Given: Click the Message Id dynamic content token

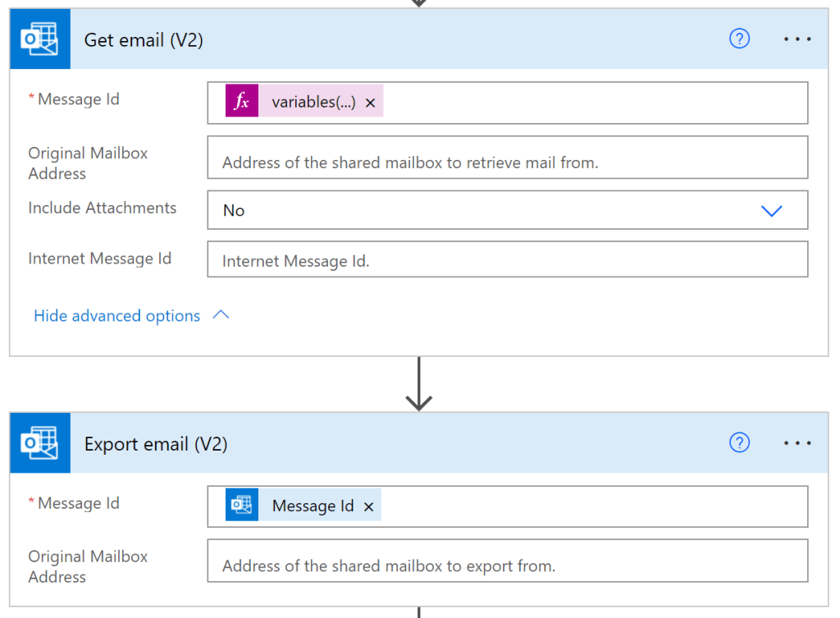Looking at the screenshot, I should pos(312,506).
